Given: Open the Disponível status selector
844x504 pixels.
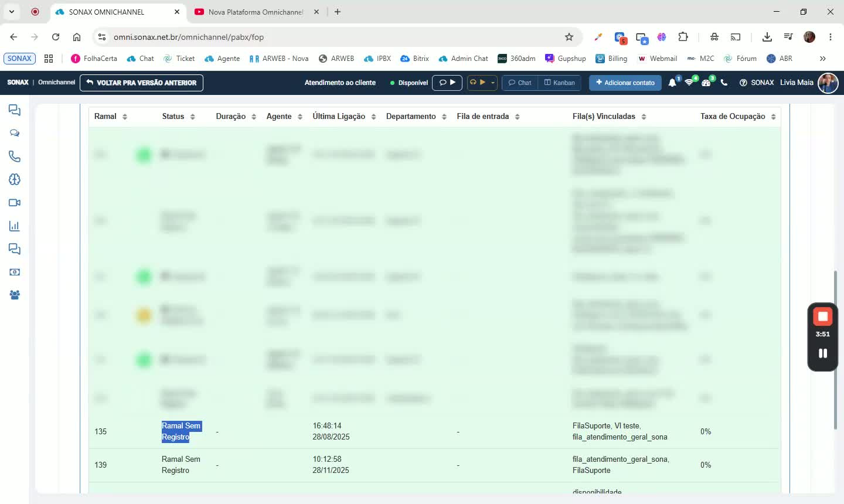Looking at the screenshot, I should click(x=409, y=83).
